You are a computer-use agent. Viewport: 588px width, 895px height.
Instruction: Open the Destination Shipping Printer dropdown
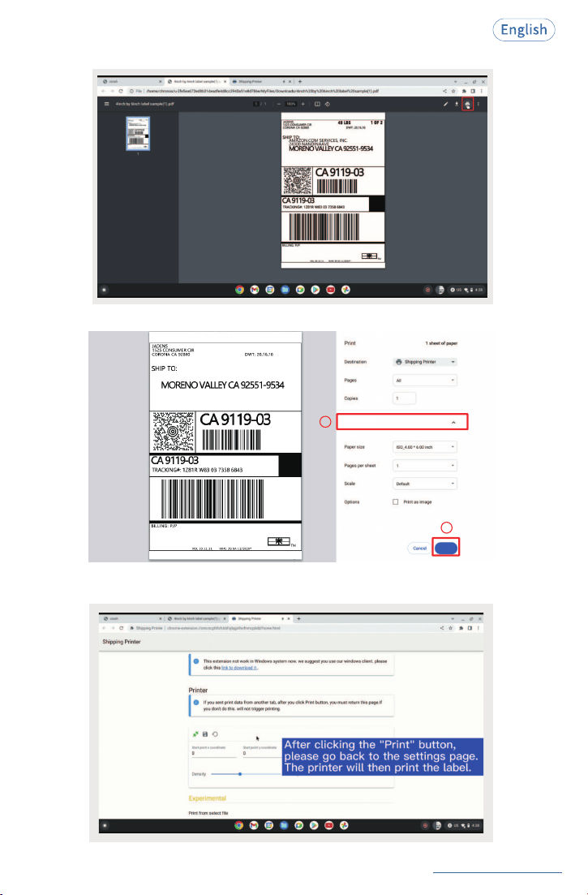click(x=426, y=362)
